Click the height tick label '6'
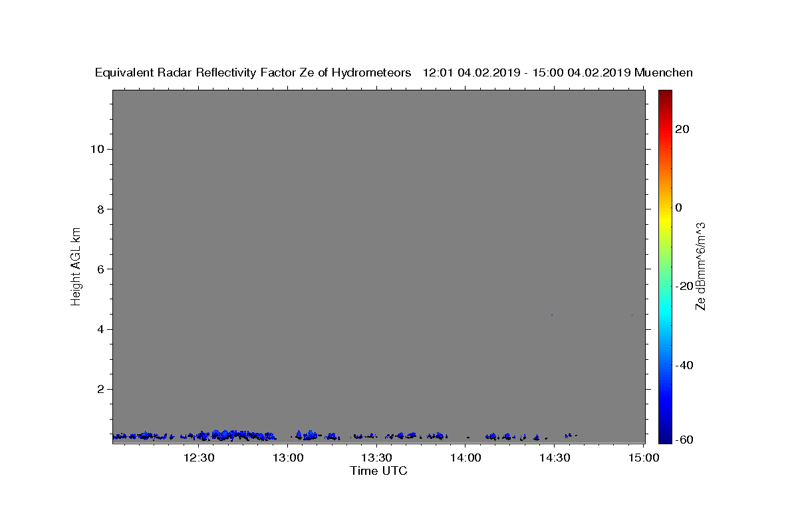Image resolution: width=798 pixels, height=532 pixels. pyautogui.click(x=99, y=269)
